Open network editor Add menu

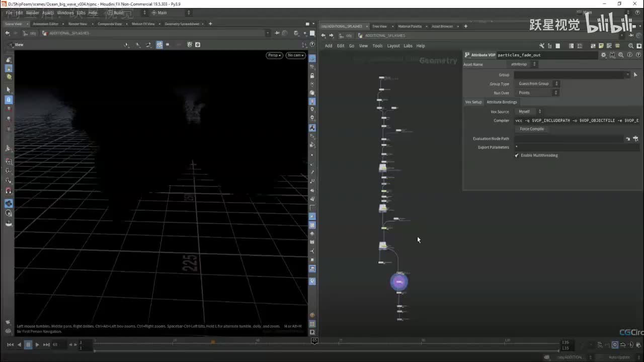[x=329, y=46]
